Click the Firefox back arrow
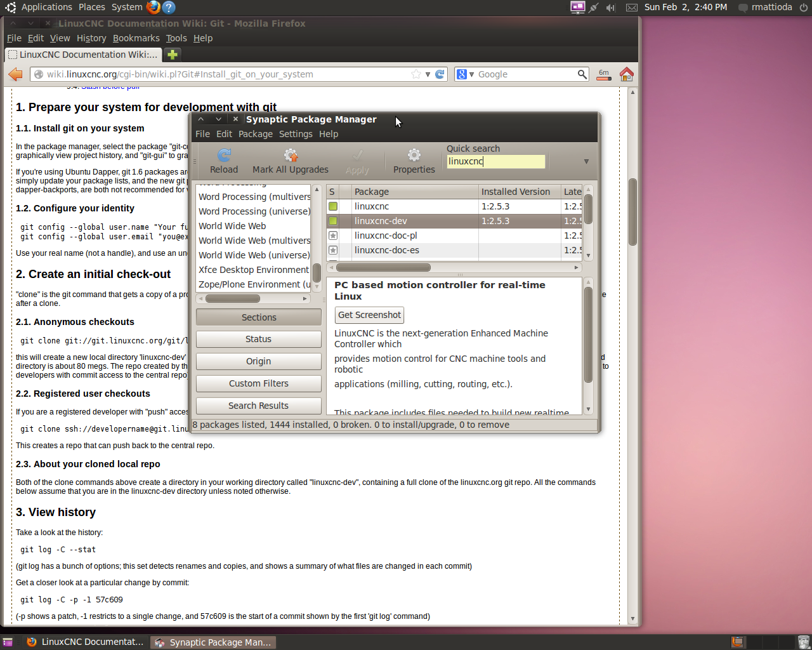This screenshot has height=650, width=812. [x=15, y=74]
